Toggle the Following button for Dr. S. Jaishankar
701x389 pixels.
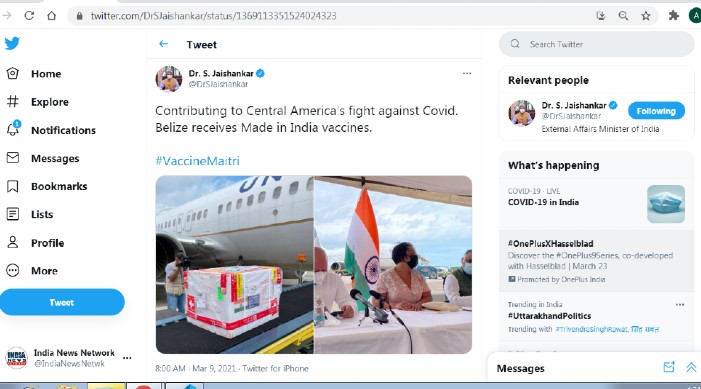656,111
